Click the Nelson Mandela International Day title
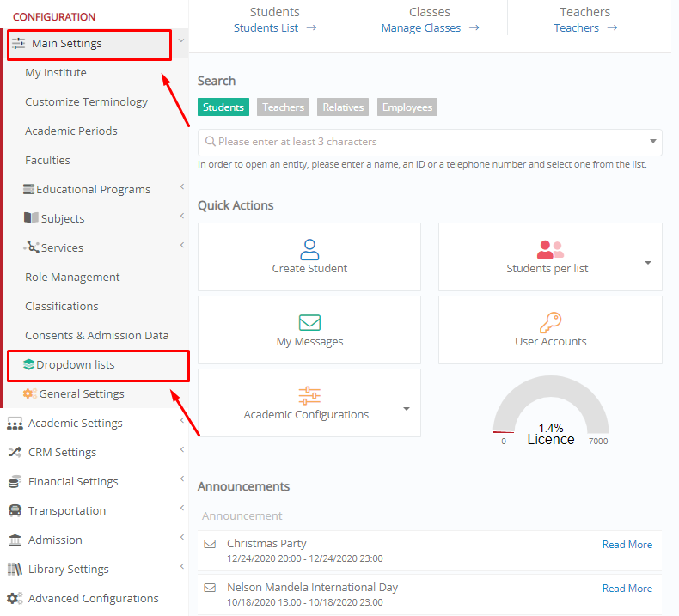Viewport: 679px width, 616px height. coord(312,587)
